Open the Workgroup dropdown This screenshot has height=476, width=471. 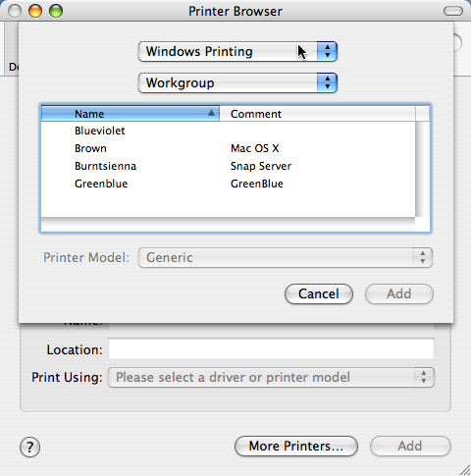[237, 82]
